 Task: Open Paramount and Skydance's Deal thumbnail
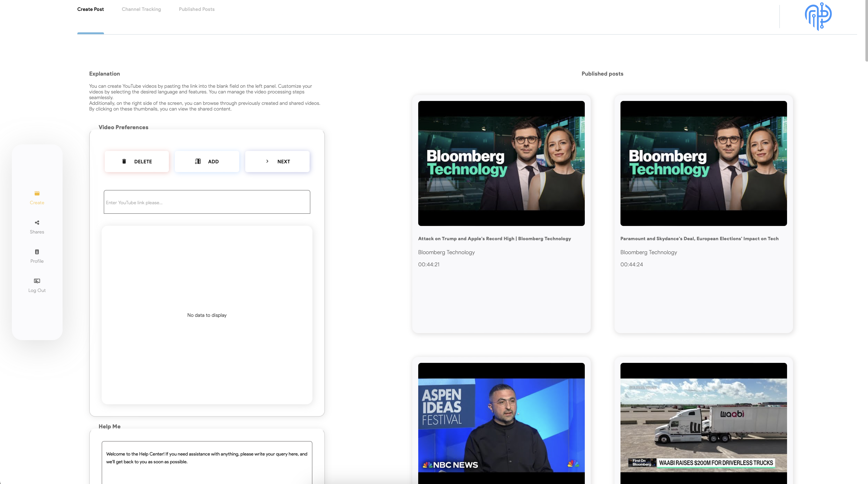(703, 163)
